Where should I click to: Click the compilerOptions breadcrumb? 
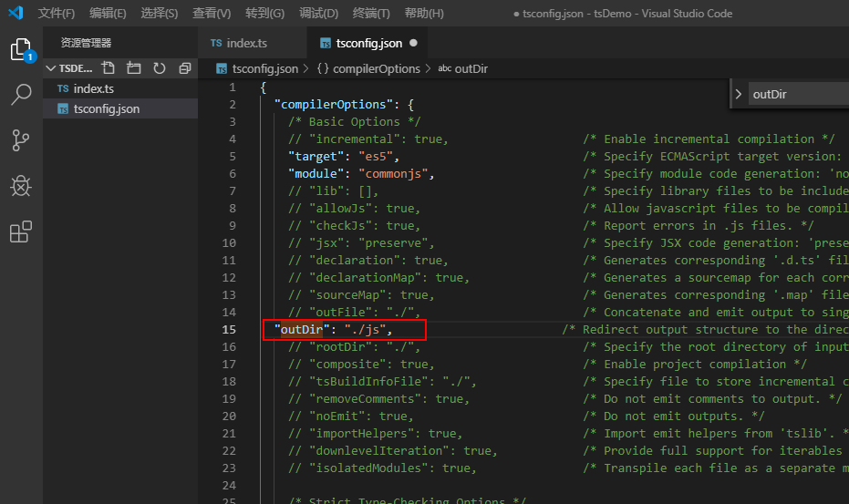coord(377,68)
